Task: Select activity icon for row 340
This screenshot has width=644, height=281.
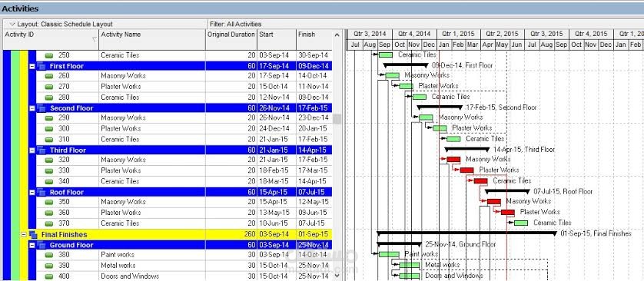Action: tap(49, 181)
